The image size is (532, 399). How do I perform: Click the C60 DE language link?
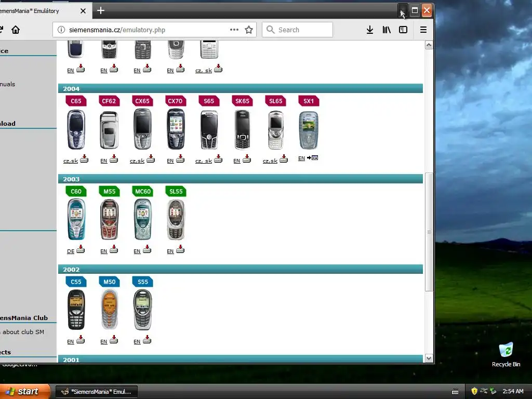pos(71,251)
